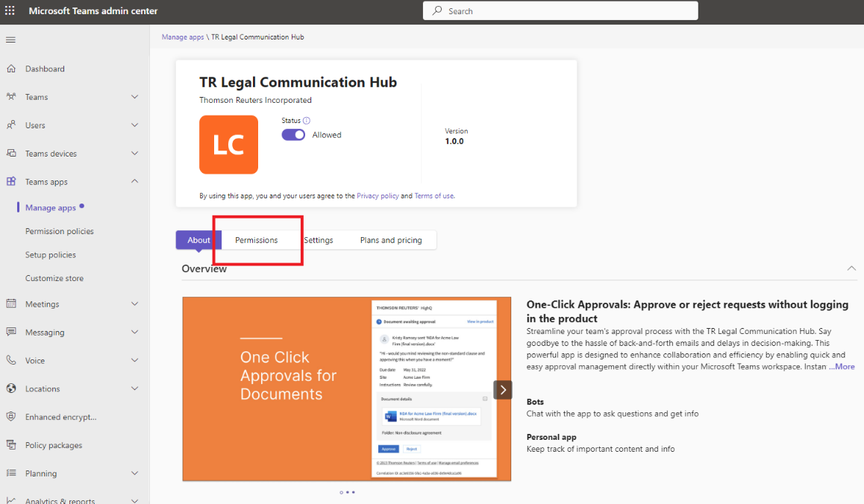Expand the Analytics & reports chevron

tap(134, 500)
